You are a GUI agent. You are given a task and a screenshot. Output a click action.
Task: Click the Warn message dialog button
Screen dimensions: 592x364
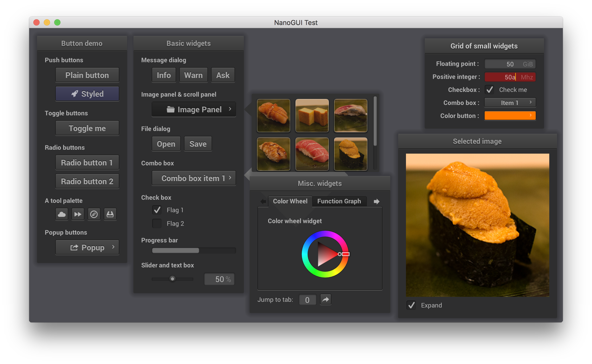coord(193,75)
